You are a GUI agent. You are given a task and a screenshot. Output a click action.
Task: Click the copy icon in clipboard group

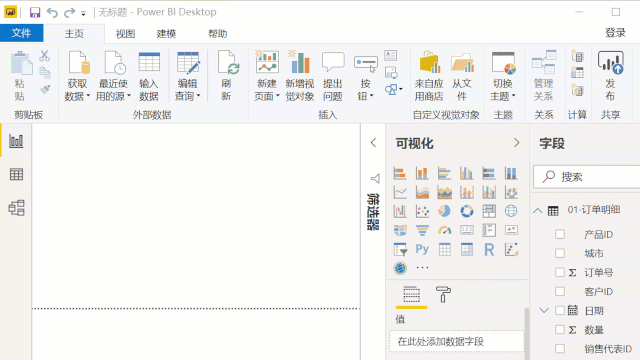(x=45, y=73)
